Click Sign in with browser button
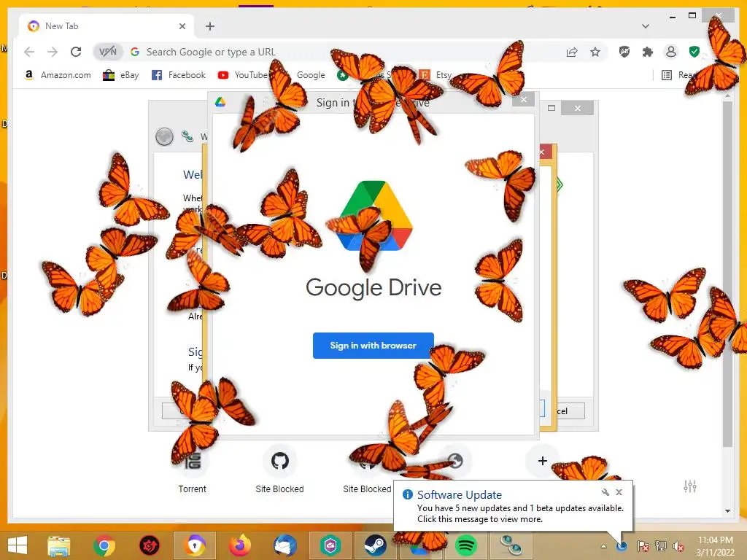The height and width of the screenshot is (560, 747). (x=373, y=345)
